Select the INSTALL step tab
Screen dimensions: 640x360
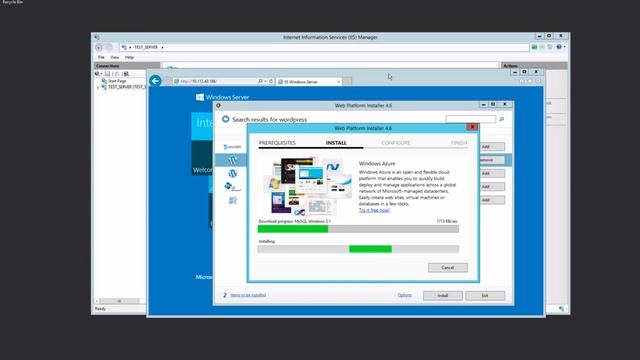point(336,143)
